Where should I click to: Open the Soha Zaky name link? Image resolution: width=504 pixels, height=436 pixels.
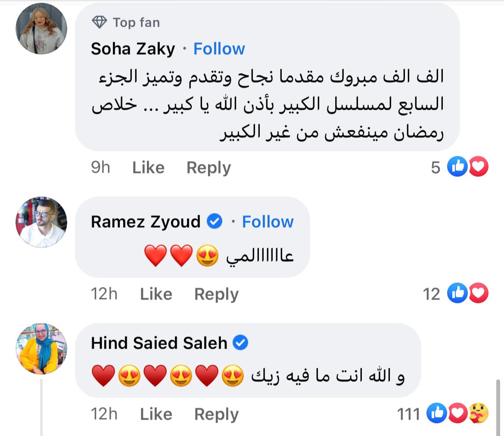pyautogui.click(x=133, y=49)
